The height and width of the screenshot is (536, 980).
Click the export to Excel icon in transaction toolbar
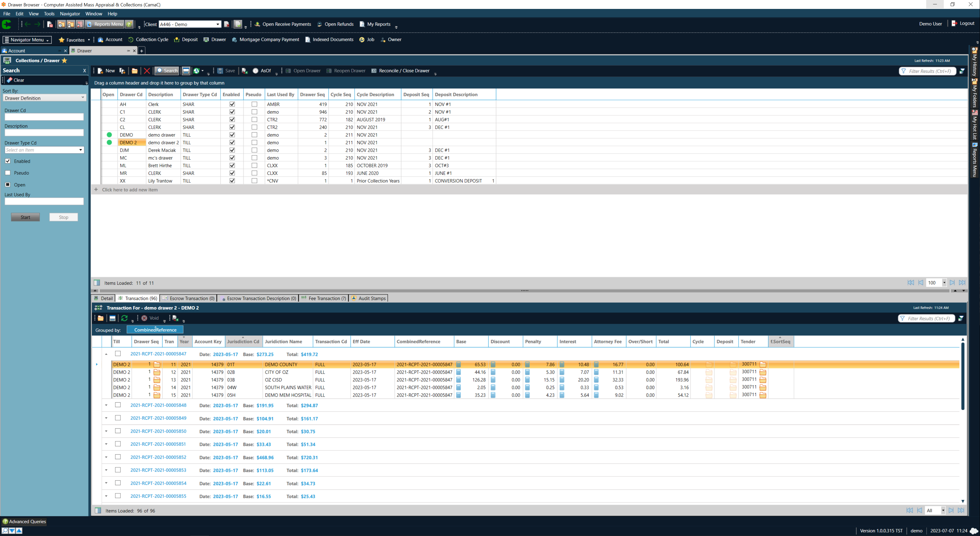point(175,318)
